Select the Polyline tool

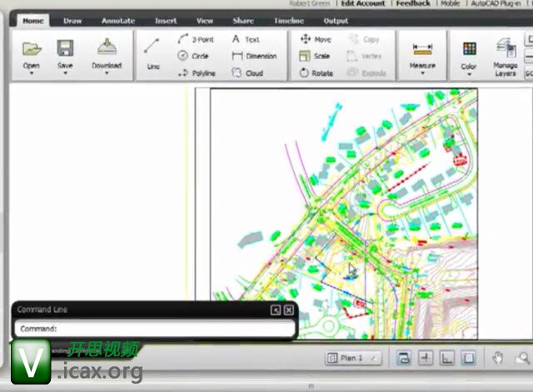tap(197, 72)
